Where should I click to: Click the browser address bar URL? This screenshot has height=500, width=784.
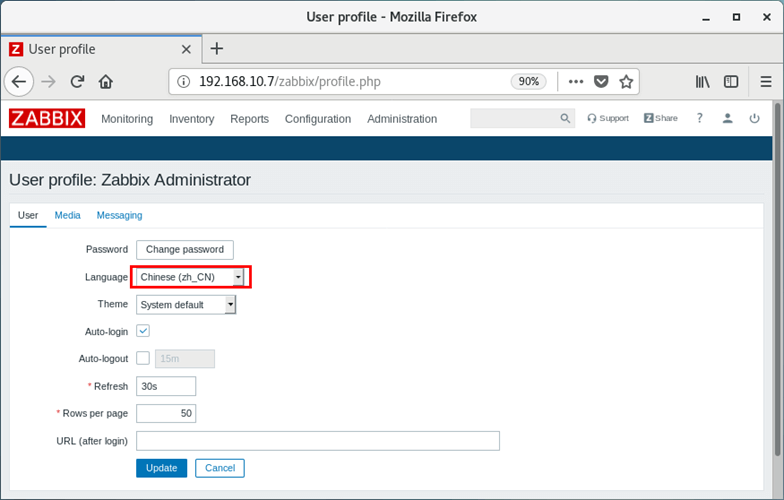(x=290, y=82)
